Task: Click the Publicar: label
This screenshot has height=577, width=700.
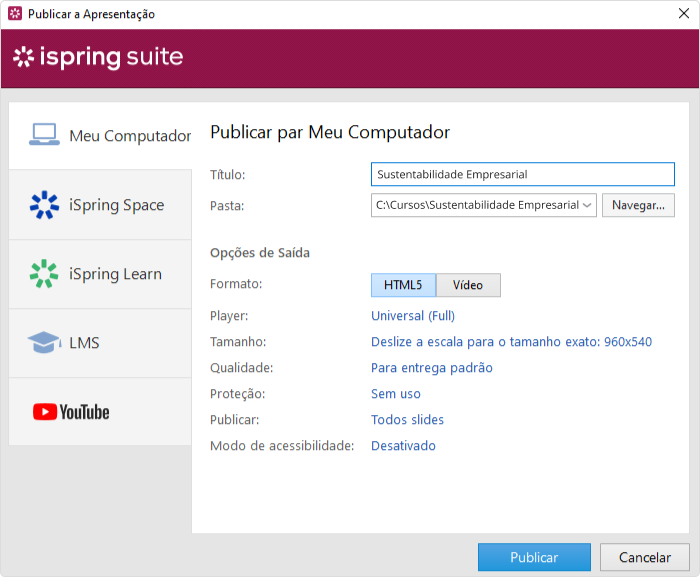Action: (234, 420)
